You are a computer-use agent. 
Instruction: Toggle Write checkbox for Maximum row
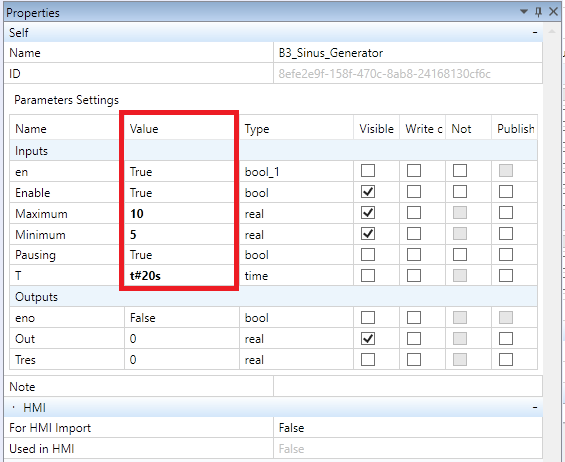414,213
